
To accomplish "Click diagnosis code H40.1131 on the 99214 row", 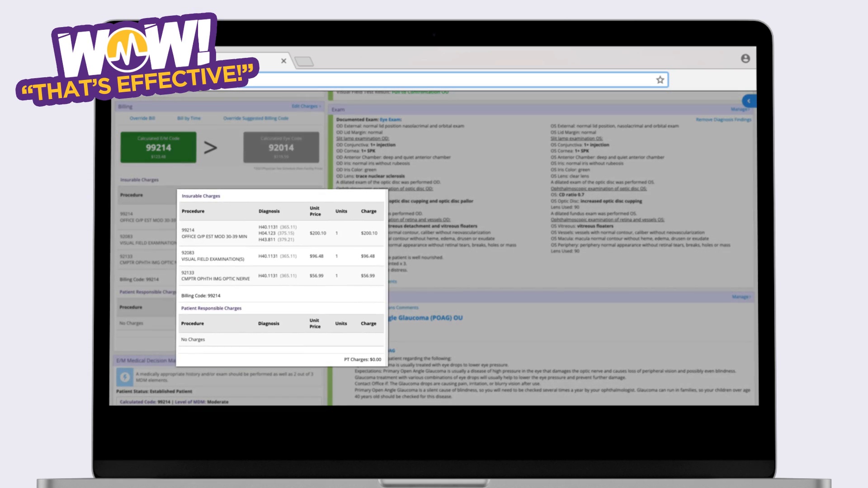I will pos(268,226).
